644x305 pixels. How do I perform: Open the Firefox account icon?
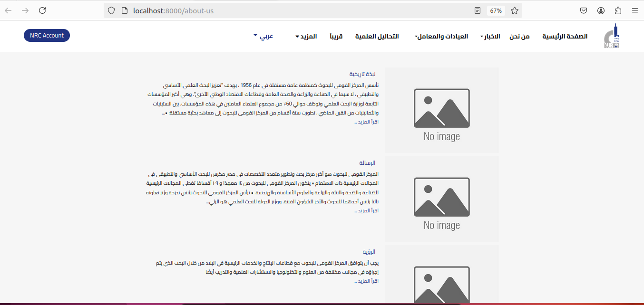(x=601, y=10)
